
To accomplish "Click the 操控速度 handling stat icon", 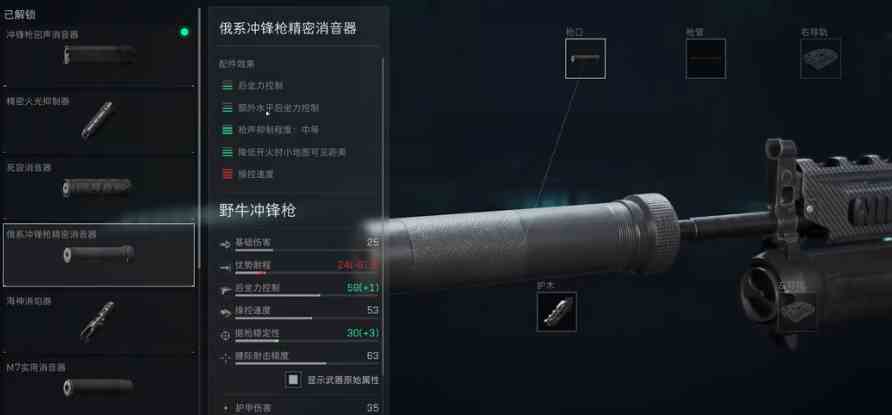I will [225, 312].
